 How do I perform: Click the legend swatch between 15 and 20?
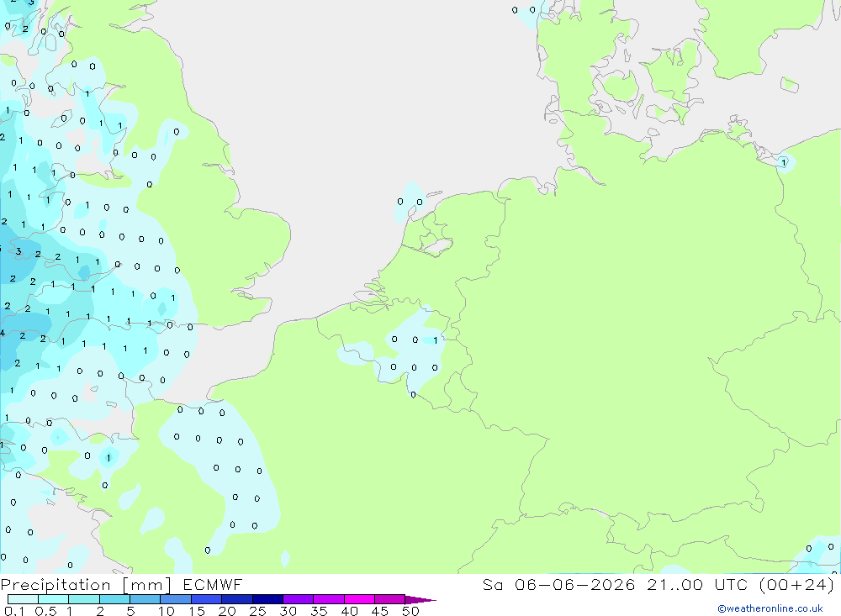[x=206, y=599]
